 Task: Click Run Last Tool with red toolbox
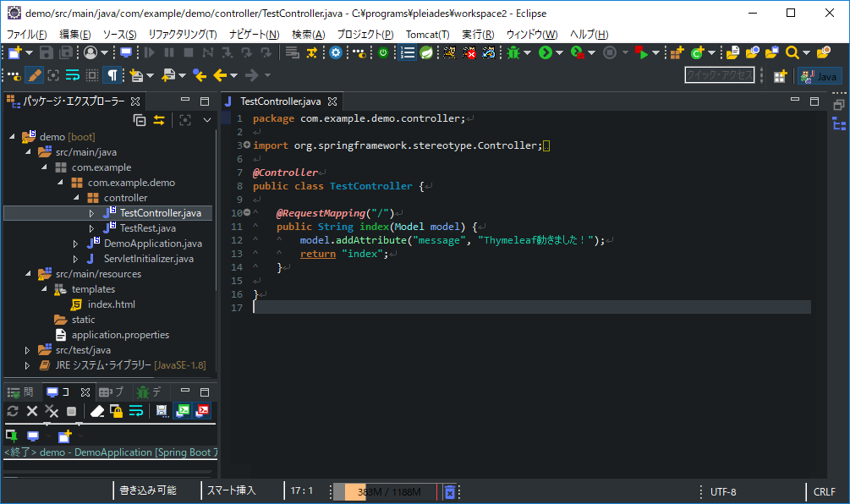[578, 52]
